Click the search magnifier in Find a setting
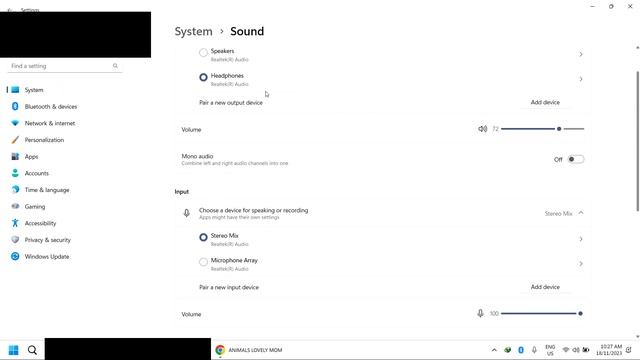This screenshot has width=640, height=360. point(115,66)
